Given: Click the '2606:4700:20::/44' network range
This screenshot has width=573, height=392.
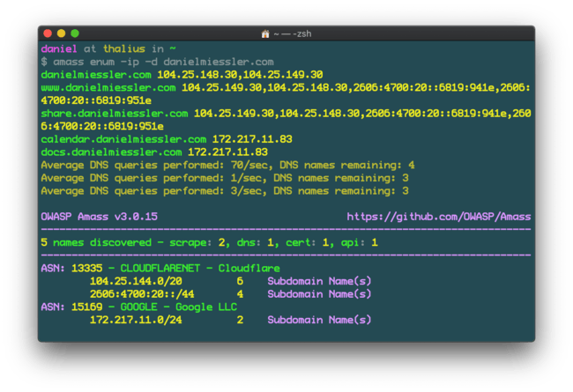Looking at the screenshot, I should [x=142, y=294].
